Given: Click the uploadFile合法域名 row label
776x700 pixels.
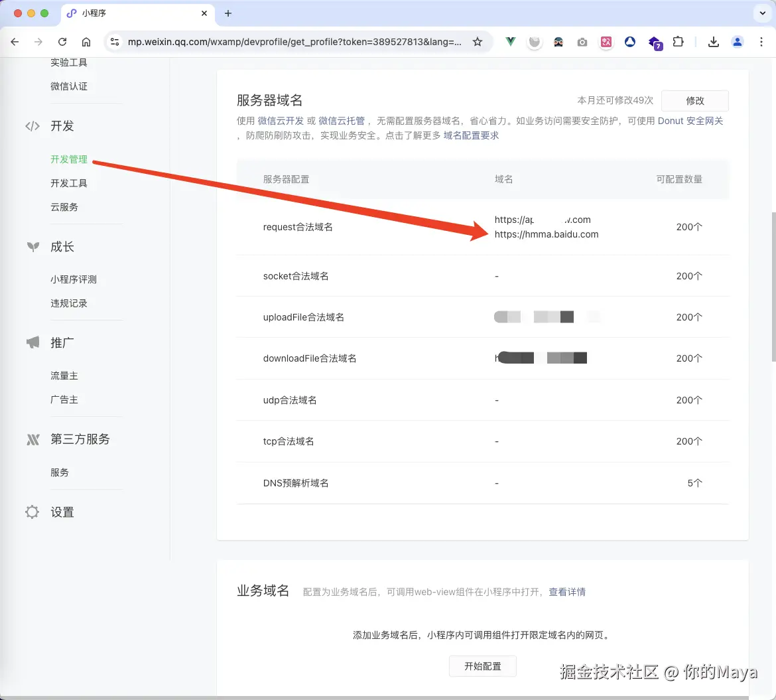Looking at the screenshot, I should tap(303, 317).
